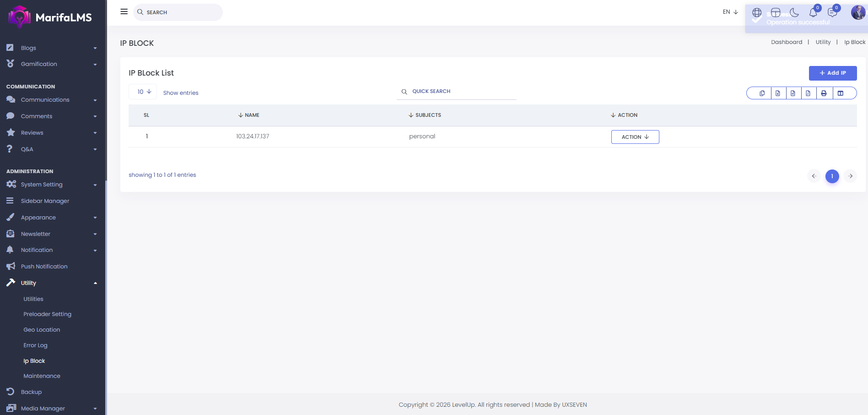Export the IP list as CSV
This screenshot has height=415, width=868.
tap(793, 93)
